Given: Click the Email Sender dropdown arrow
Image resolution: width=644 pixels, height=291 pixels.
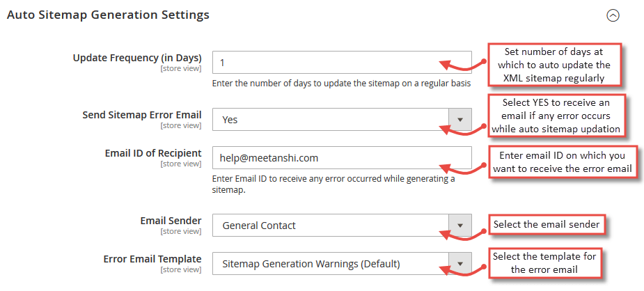Looking at the screenshot, I should click(x=460, y=225).
